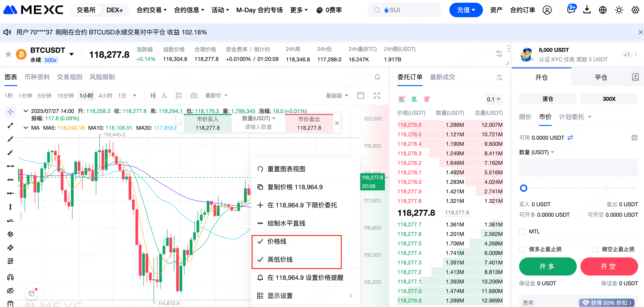The width and height of the screenshot is (644, 307).
Task: Open chart layout grid icon
Action: [179, 96]
